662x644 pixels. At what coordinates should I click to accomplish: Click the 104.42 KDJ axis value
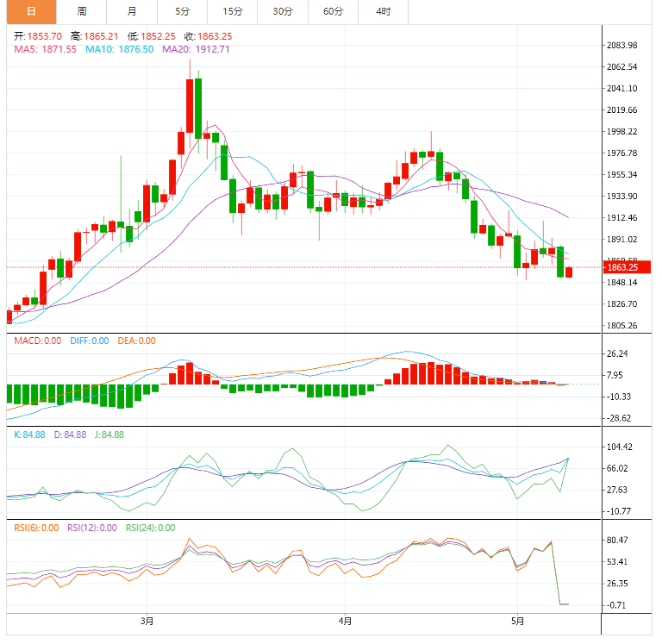pyautogui.click(x=620, y=447)
